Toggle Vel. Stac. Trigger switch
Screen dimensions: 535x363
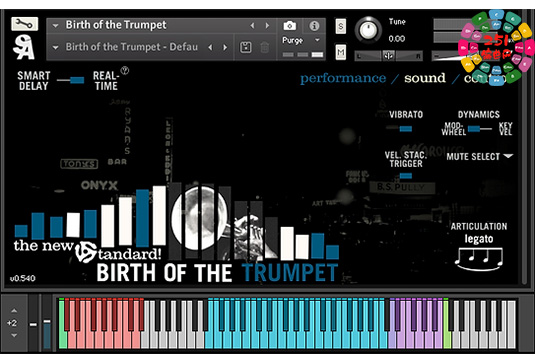(x=406, y=176)
